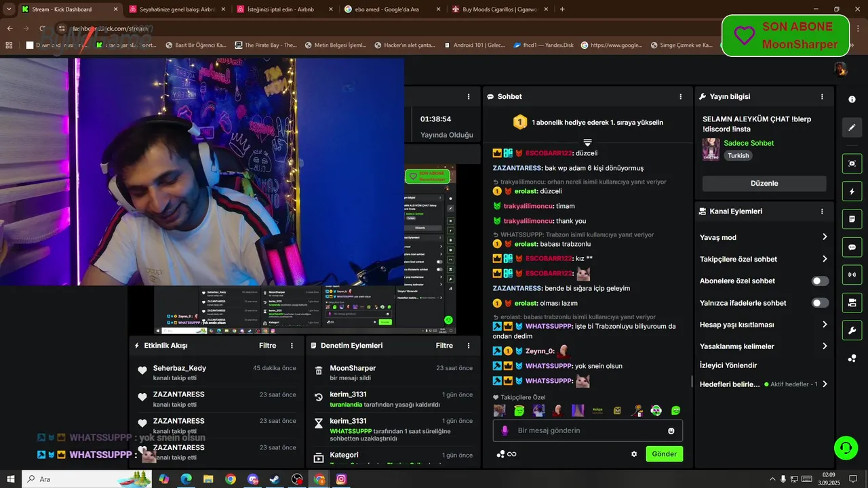Open Etkinlik Akışı three-dot menu
868x488 pixels.
[x=292, y=346]
